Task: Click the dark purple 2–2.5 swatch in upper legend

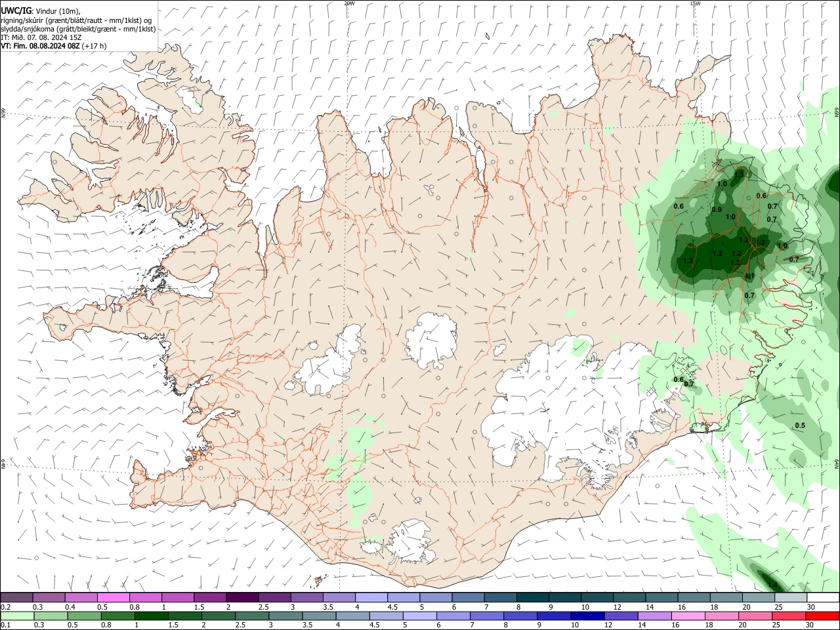Action: tap(241, 597)
